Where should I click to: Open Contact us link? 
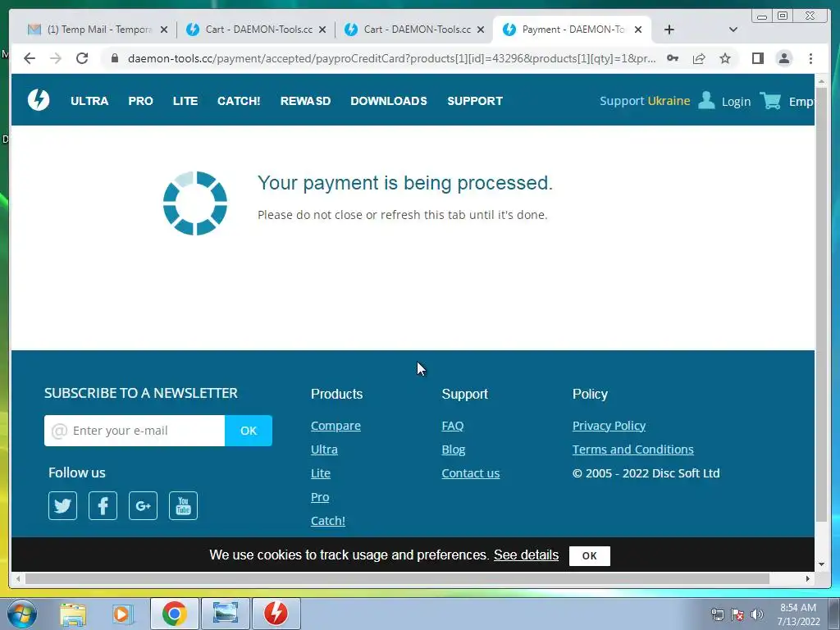(x=470, y=473)
